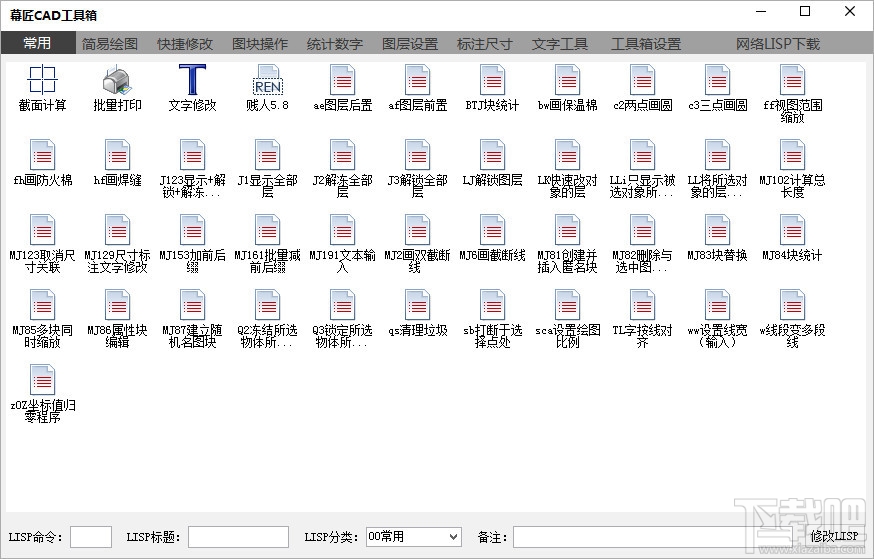The width and height of the screenshot is (874, 559).
Task: Open the 网络LISP下载 tab
Action: pyautogui.click(x=778, y=43)
